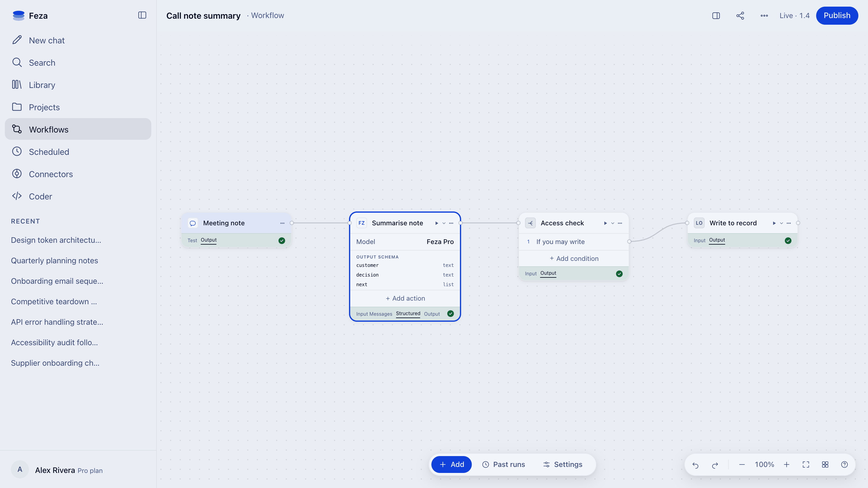Open Alex Rivera account menu

(78, 470)
